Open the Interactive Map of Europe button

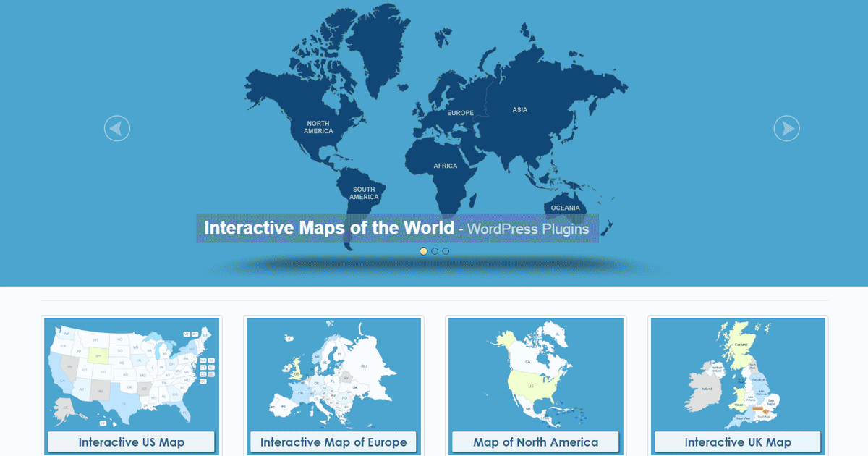333,442
